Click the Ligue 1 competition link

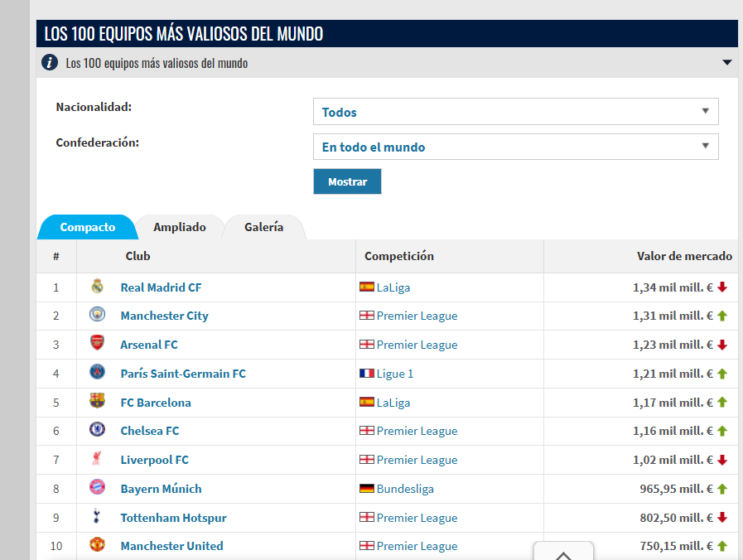click(x=395, y=374)
